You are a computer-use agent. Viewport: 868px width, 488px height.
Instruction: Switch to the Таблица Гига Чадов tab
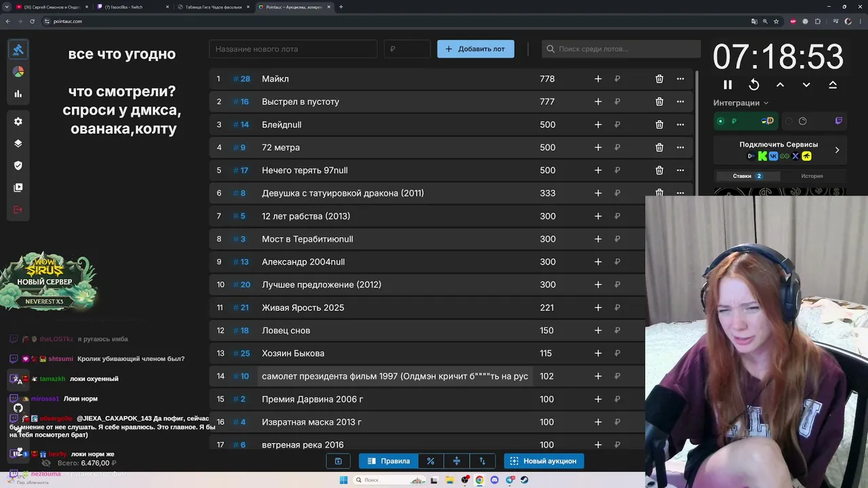pyautogui.click(x=212, y=7)
